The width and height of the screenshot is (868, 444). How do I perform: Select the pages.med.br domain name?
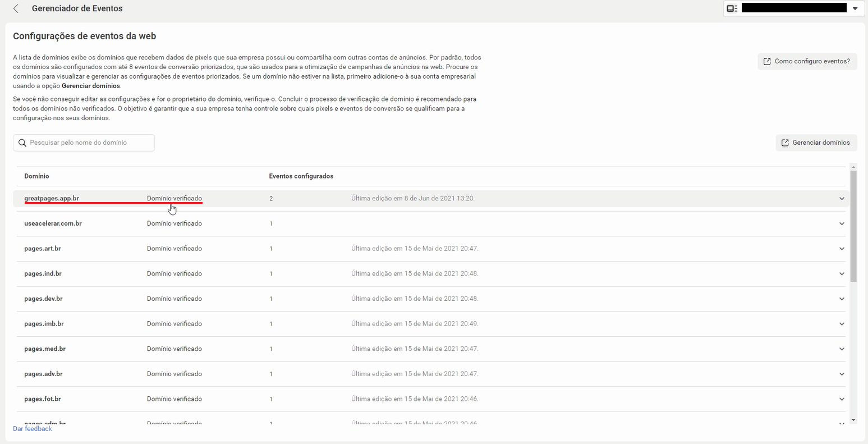[x=45, y=349]
